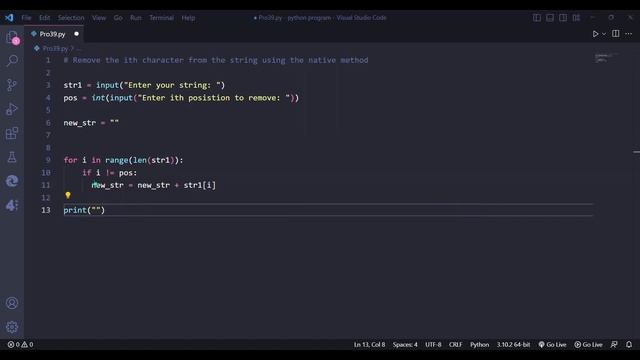Screen dimensions: 640x360
Task: Open the Selection menu
Action: [71, 18]
